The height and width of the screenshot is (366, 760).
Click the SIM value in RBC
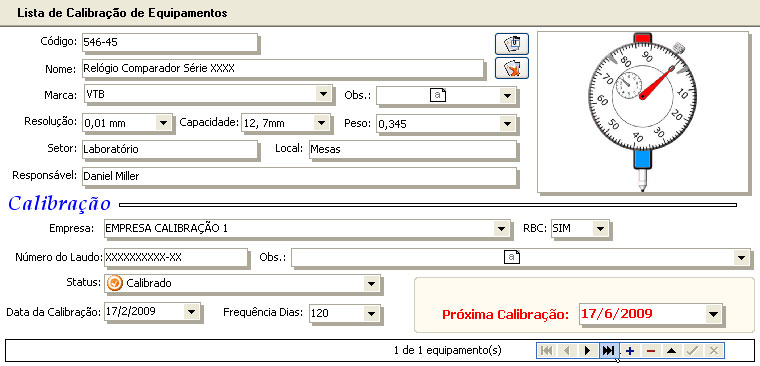point(562,228)
